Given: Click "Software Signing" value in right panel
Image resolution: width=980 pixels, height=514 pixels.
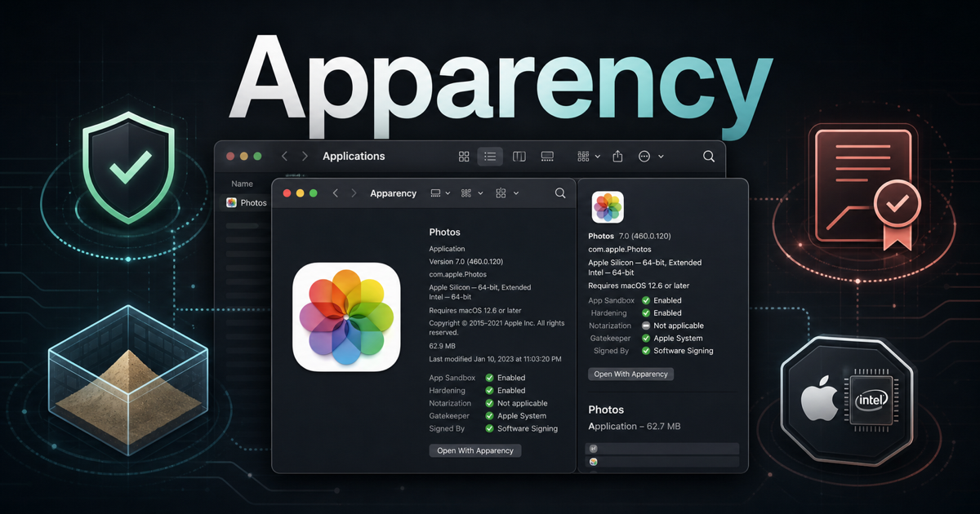Looking at the screenshot, I should [x=684, y=351].
